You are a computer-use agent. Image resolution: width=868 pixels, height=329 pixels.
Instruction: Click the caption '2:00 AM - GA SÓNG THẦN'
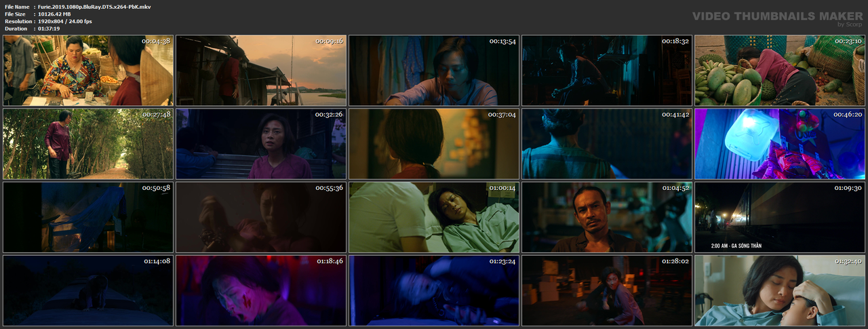pyautogui.click(x=736, y=246)
